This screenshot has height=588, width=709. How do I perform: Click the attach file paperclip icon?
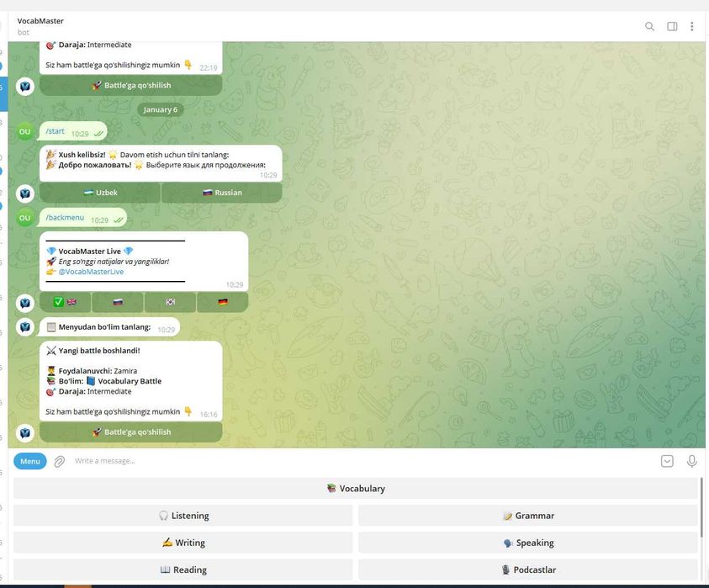click(59, 461)
